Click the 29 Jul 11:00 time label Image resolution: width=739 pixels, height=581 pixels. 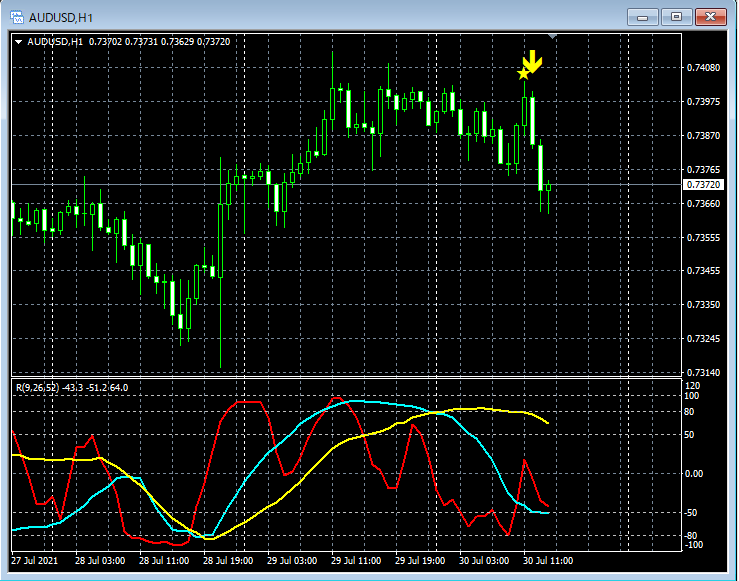356,561
